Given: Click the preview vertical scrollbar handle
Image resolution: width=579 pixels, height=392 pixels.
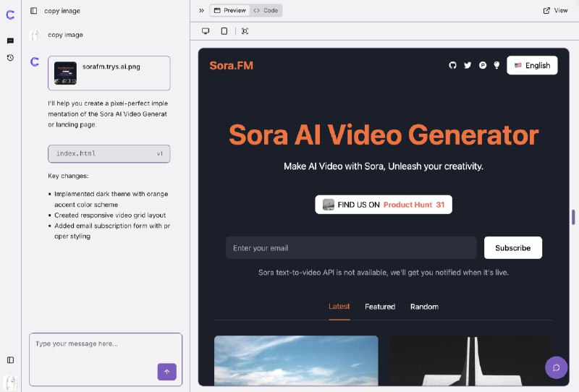Looking at the screenshot, I should (573, 217).
